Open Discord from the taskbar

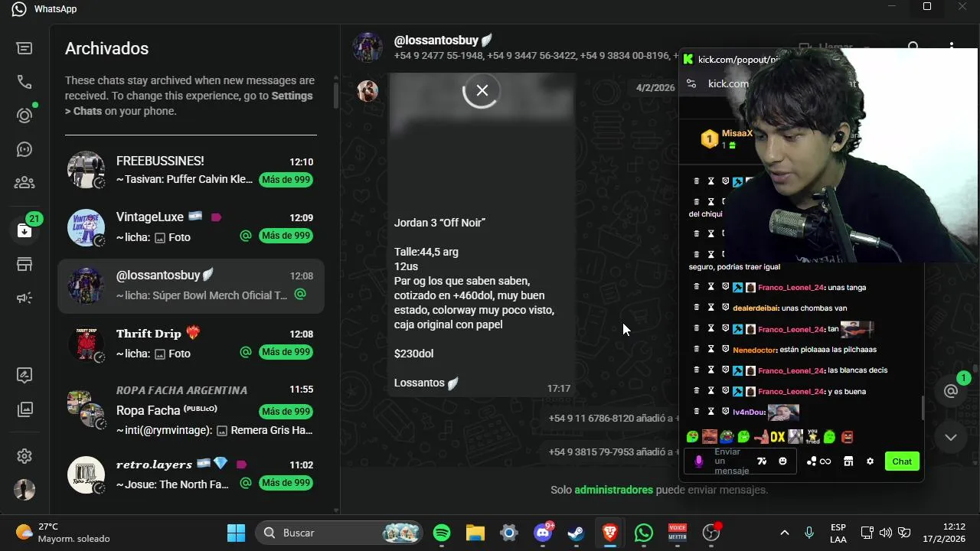click(x=543, y=533)
